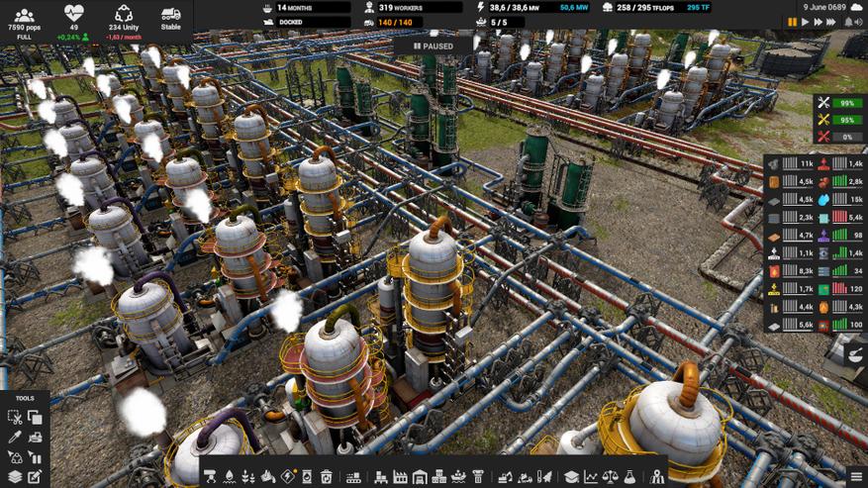This screenshot has width=868, height=488.
Task: Click the date 9 June 0689
Action: 824,7
